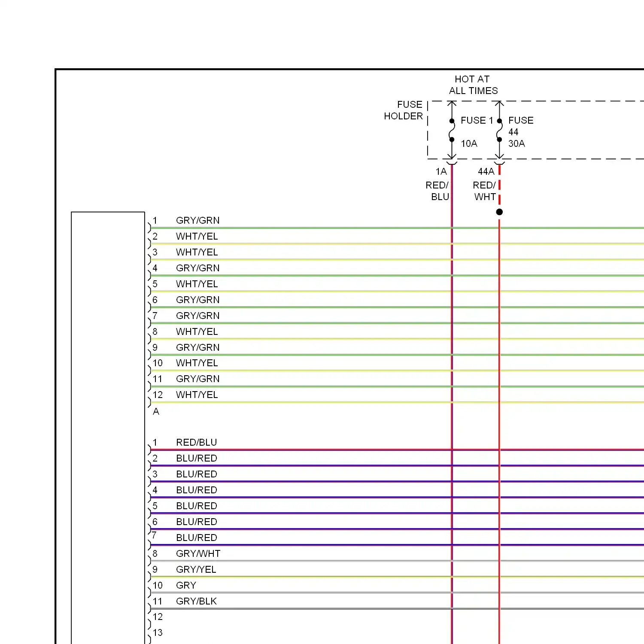This screenshot has height=644, width=644.
Task: Click BLU/RED label at lower connector pin 2
Action: [196, 458]
